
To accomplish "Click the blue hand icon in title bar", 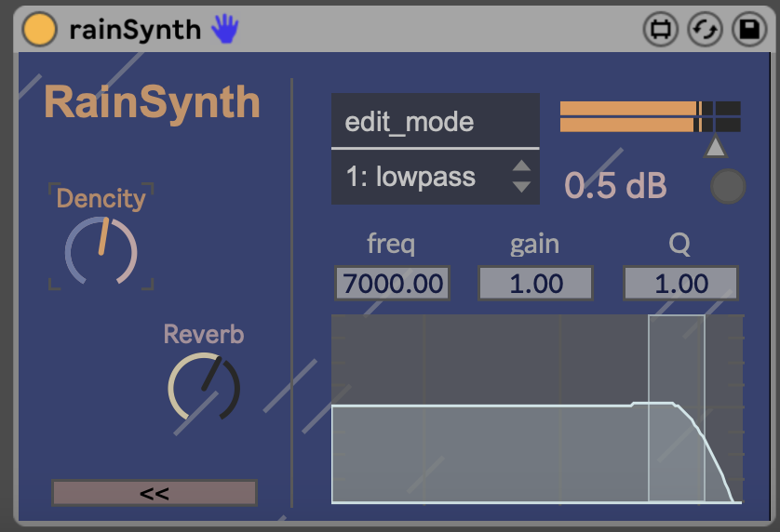I will [x=224, y=29].
